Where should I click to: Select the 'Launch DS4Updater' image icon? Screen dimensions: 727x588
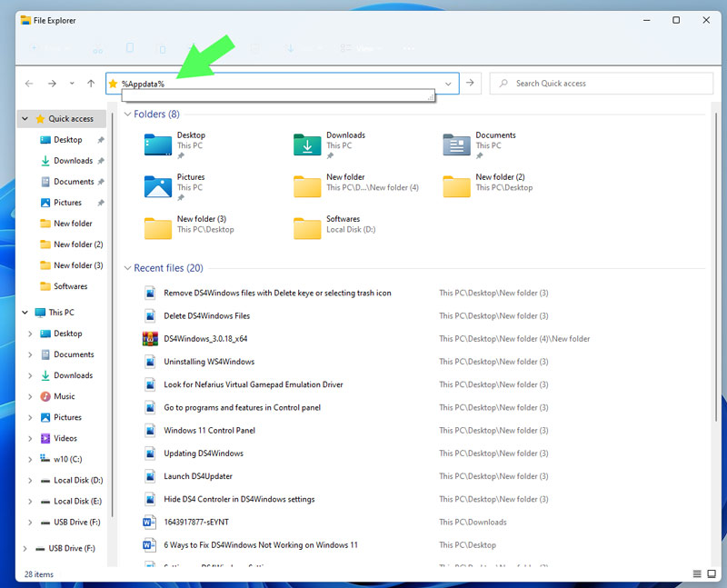pyautogui.click(x=150, y=476)
